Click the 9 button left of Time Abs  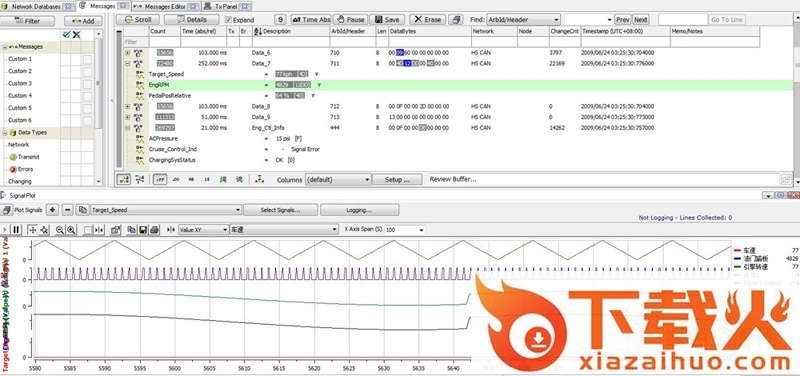(281, 19)
